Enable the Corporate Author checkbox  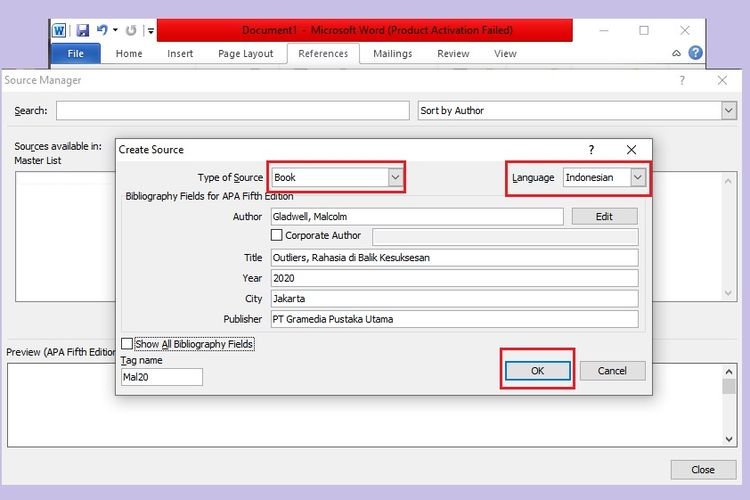click(x=276, y=235)
